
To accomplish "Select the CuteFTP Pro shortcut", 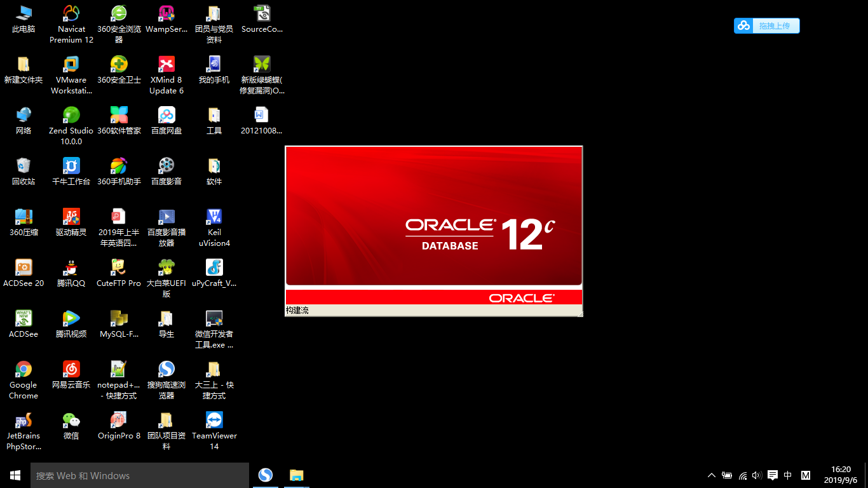I will [x=119, y=273].
